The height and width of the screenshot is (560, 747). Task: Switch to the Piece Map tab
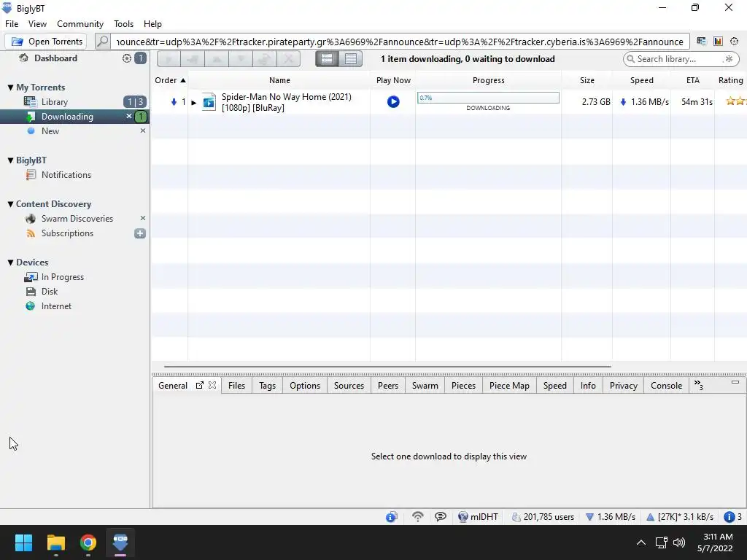click(509, 385)
